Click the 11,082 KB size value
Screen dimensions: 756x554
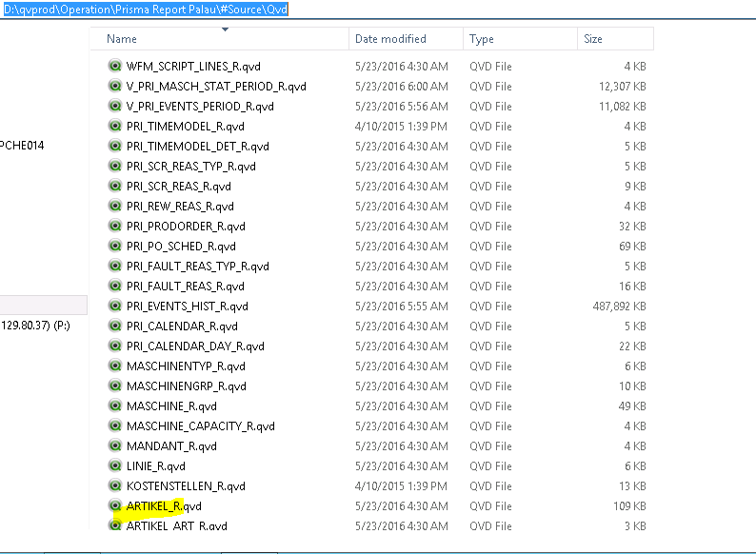pos(623,107)
